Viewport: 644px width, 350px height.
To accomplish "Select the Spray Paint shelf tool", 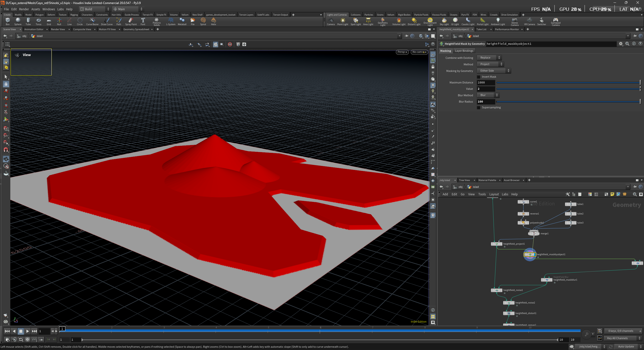I will [131, 21].
